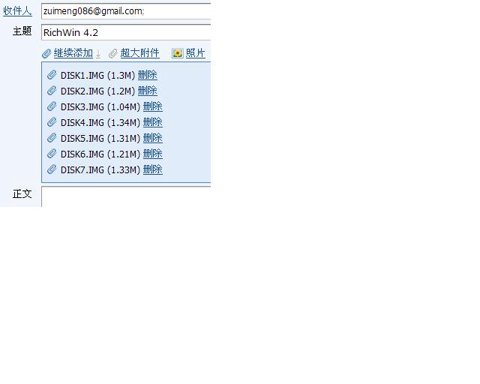
Task: Open the dropdown arrow after 继续添加
Action: point(98,54)
